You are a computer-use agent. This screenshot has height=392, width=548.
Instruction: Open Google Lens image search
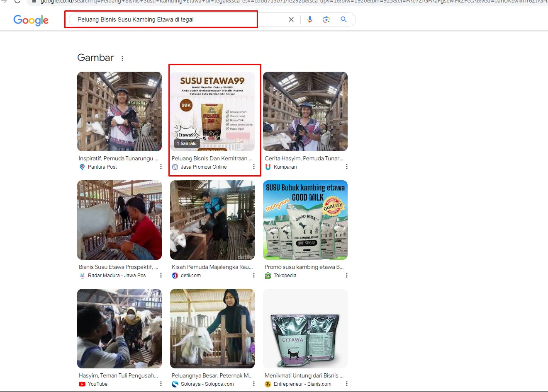(326, 19)
